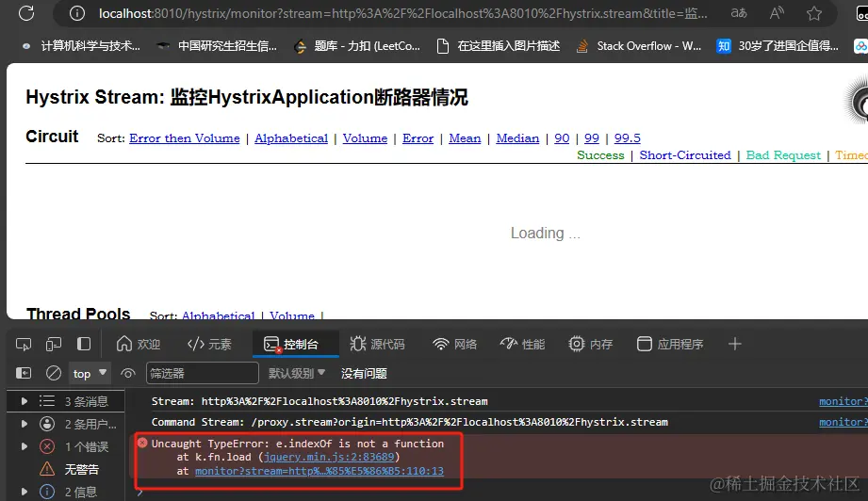This screenshot has width=868, height=501.
Task: Expand the 1 个错误 group
Action: pyautogui.click(x=24, y=446)
